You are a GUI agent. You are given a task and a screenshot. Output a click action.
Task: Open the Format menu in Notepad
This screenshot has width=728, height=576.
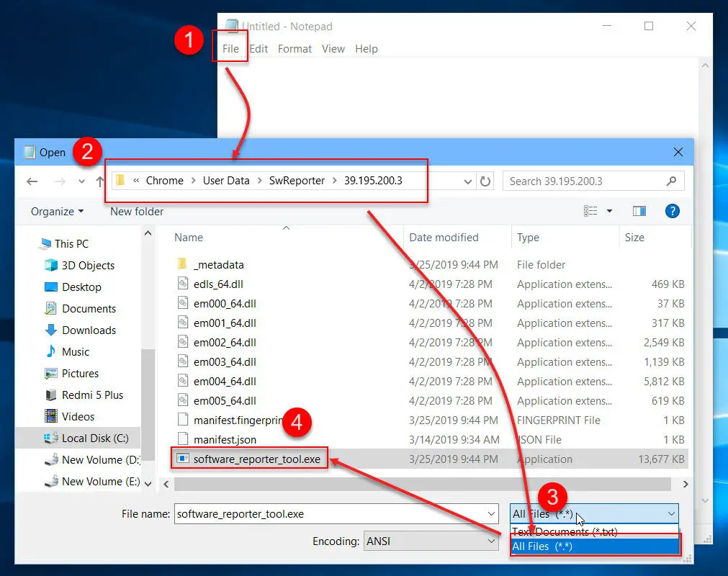295,49
